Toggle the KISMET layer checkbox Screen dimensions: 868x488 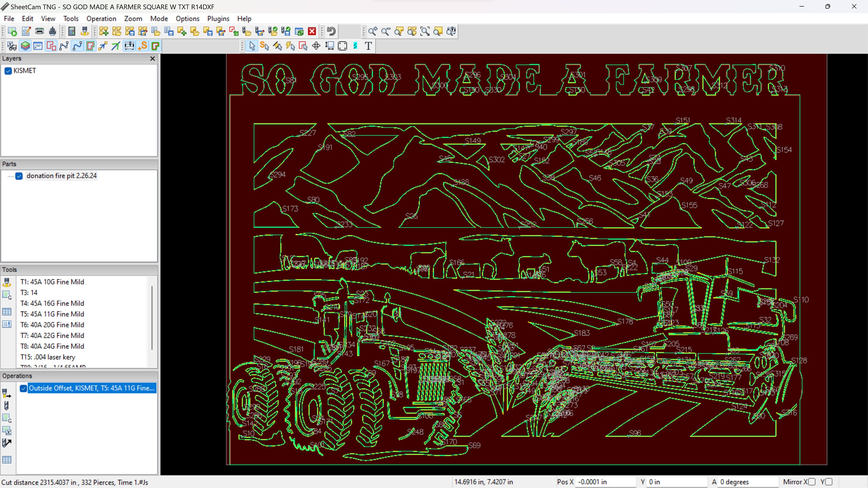(x=8, y=71)
